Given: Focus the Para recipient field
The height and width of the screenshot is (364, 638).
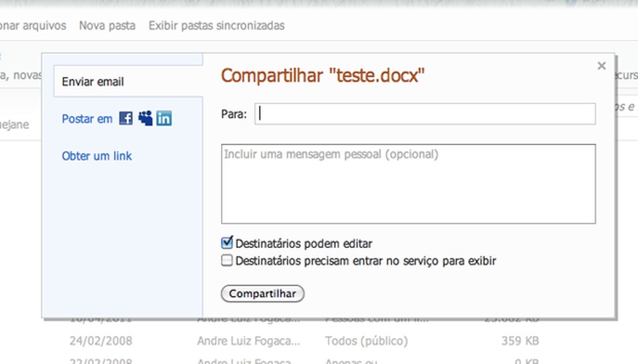Looking at the screenshot, I should click(425, 114).
